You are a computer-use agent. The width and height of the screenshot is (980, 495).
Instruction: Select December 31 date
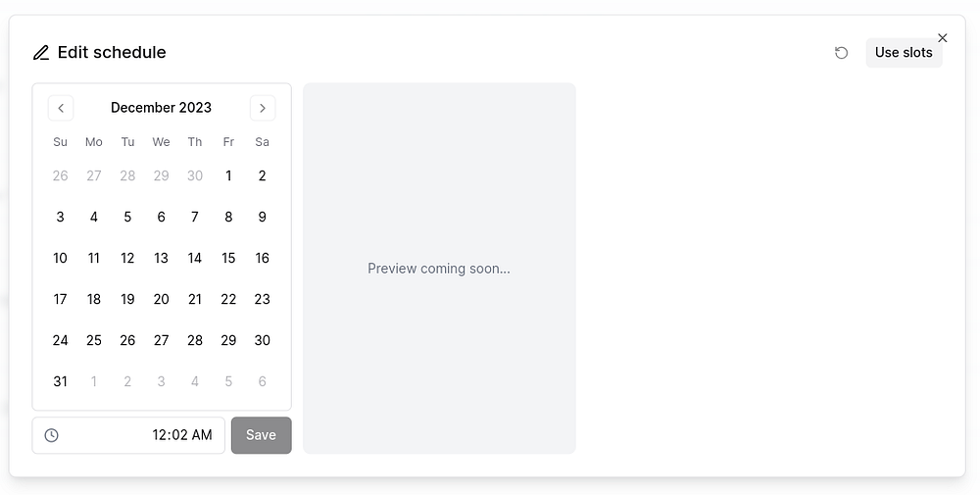tap(61, 381)
